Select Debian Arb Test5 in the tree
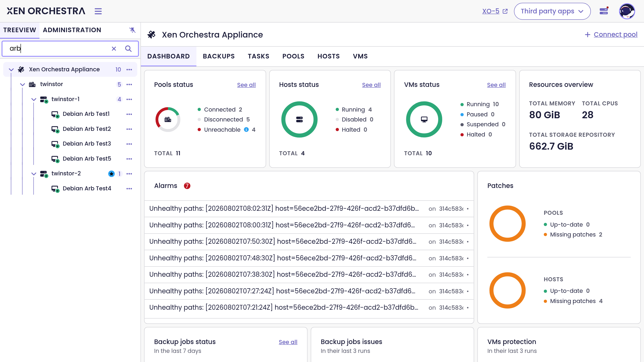Viewport: 644px width, 362px height. (87, 159)
